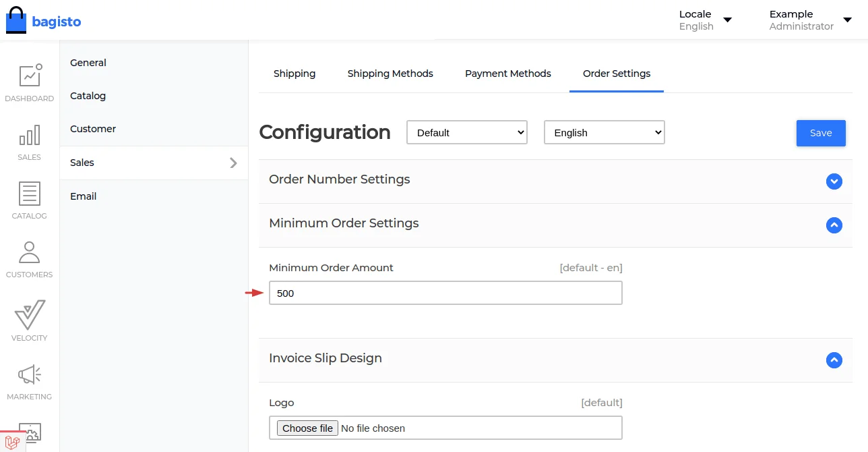Collapse the Invoice Slip Design section
The height and width of the screenshot is (452, 868).
click(834, 360)
